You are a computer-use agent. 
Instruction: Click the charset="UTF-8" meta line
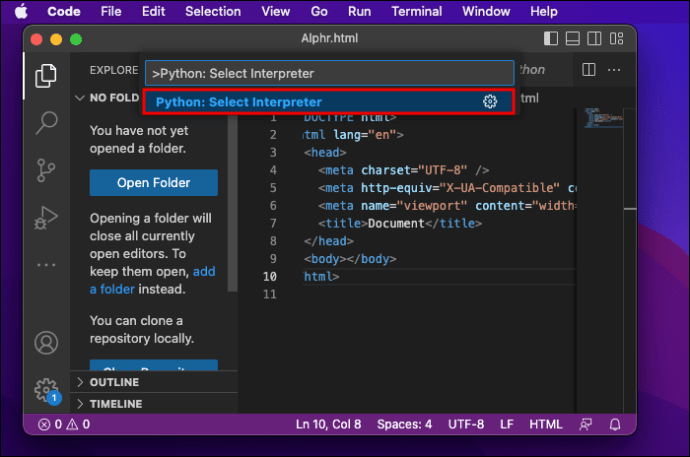(403, 170)
